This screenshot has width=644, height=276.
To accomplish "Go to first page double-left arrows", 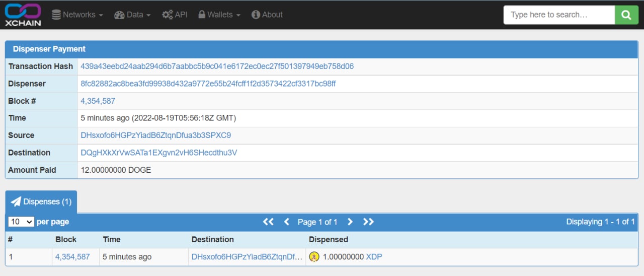I will click(268, 222).
